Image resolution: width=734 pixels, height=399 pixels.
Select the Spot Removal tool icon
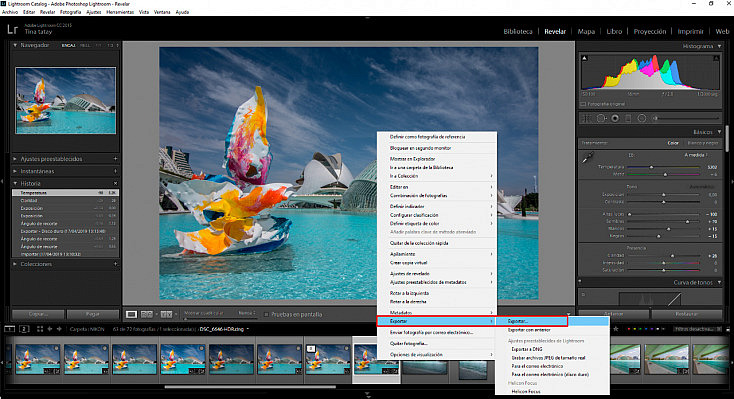tap(601, 118)
